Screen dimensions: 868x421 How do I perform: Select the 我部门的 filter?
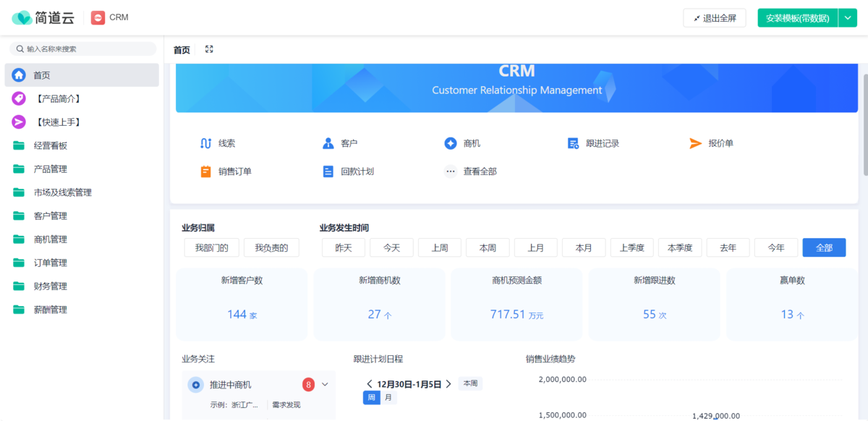click(211, 247)
